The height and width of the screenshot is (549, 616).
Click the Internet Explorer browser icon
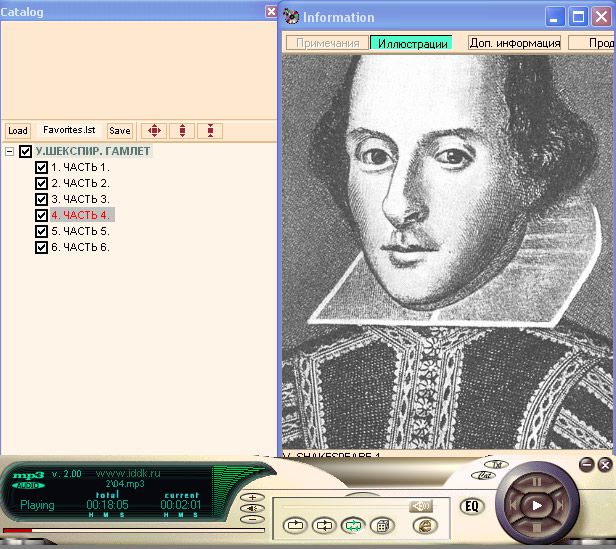(x=424, y=524)
